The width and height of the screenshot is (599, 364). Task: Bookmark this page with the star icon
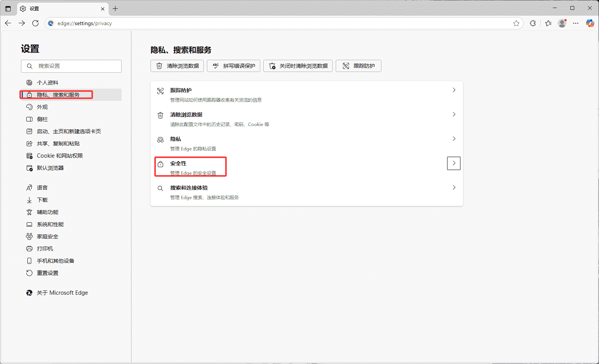click(516, 23)
